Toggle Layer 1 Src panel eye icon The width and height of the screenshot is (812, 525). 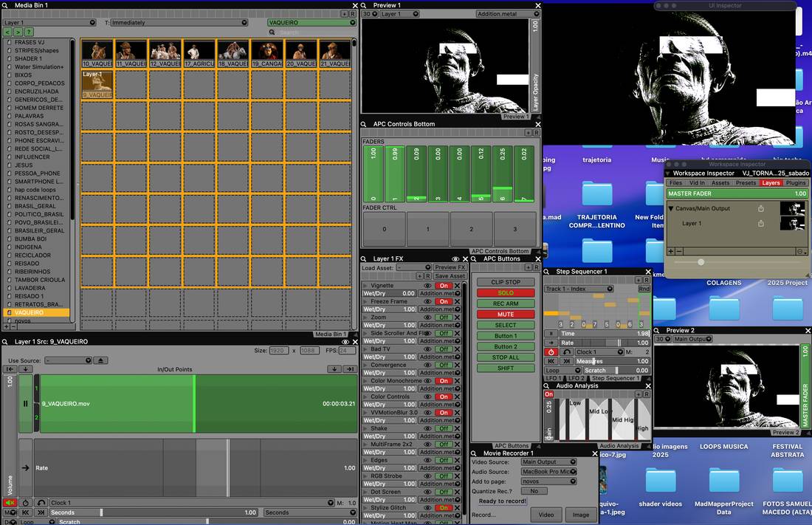(345, 342)
